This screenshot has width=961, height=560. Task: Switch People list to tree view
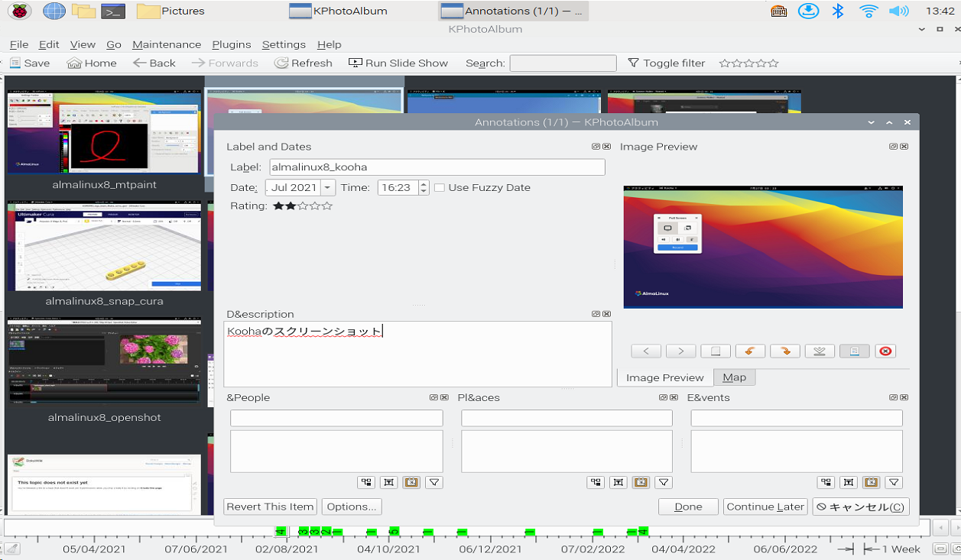pyautogui.click(x=366, y=482)
